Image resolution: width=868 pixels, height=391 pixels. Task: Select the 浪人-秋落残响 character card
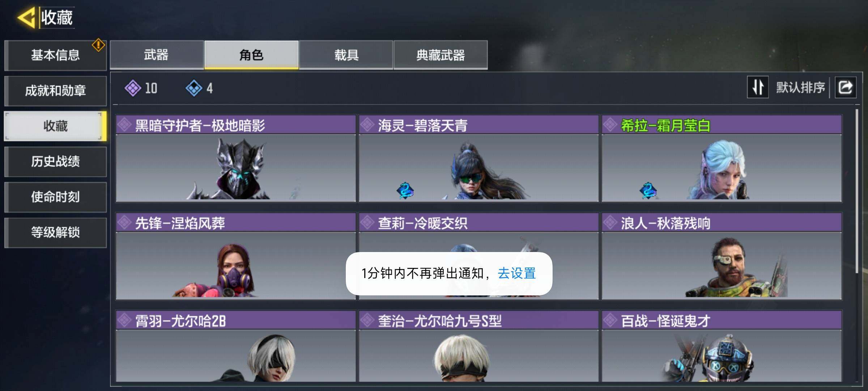pos(722,256)
